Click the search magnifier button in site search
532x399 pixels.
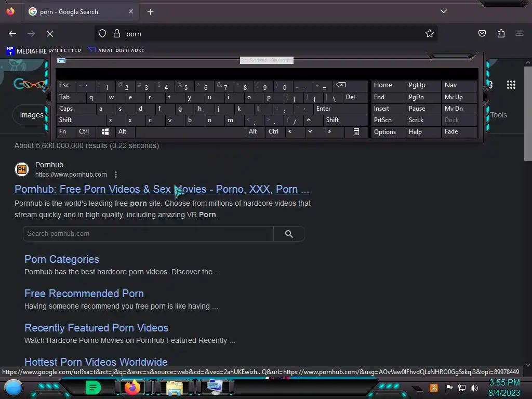tap(289, 234)
